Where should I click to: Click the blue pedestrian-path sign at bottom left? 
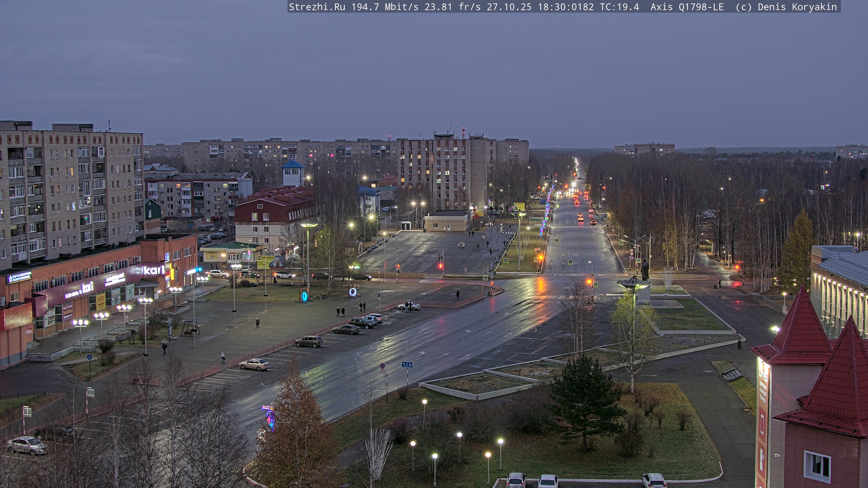(89, 357)
